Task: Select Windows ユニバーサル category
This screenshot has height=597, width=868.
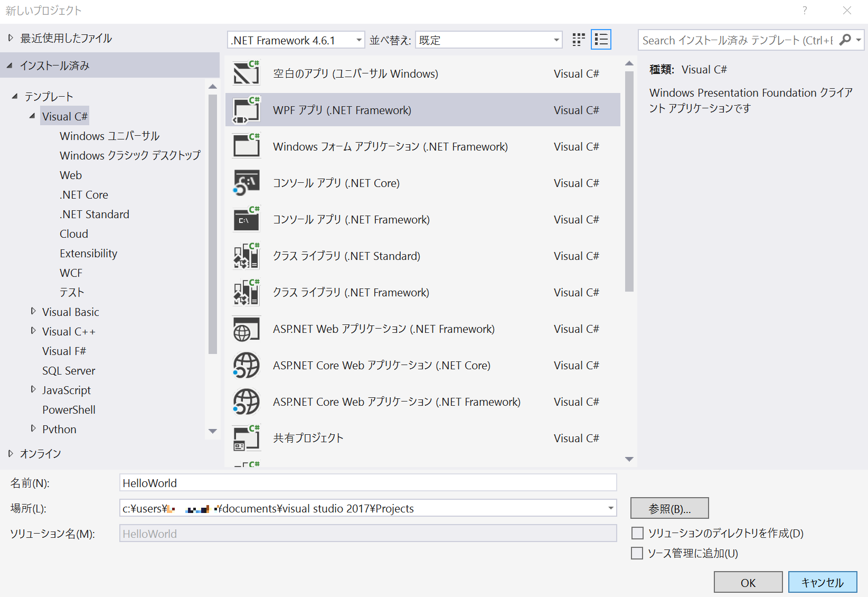Action: click(x=109, y=136)
